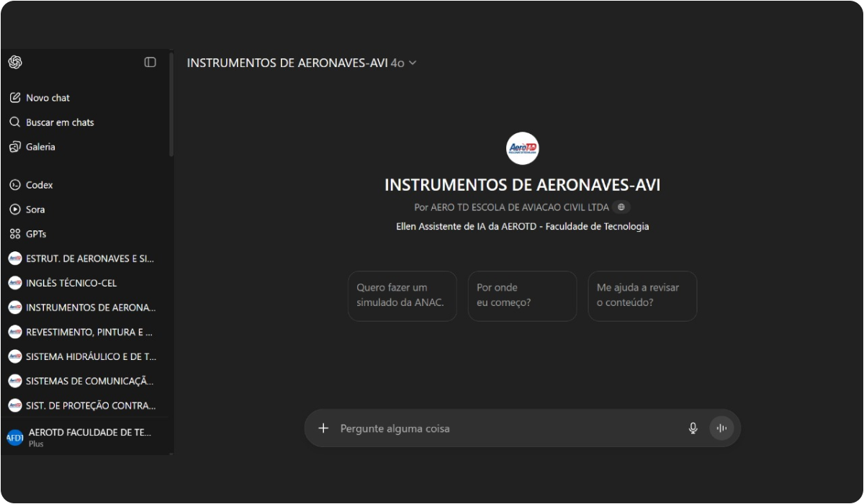Click the INSTRUMENTOS DE AERONAVES-AVI heading in center

click(x=522, y=185)
